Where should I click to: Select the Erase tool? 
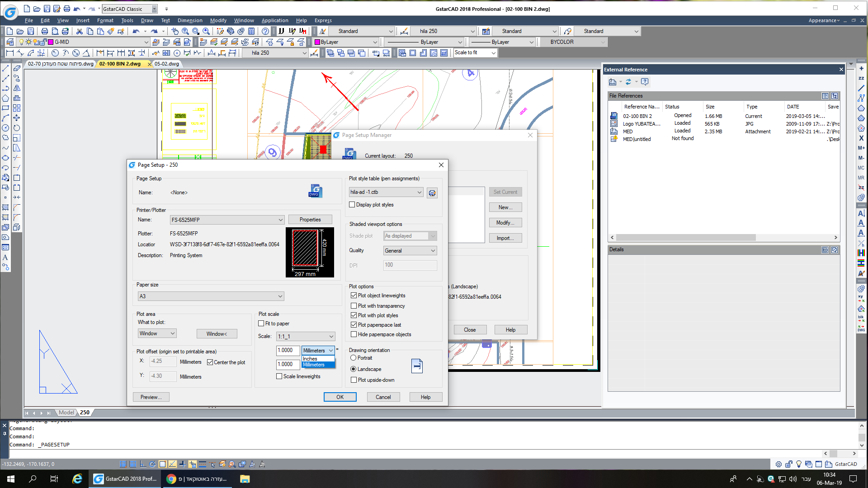pos(17,68)
